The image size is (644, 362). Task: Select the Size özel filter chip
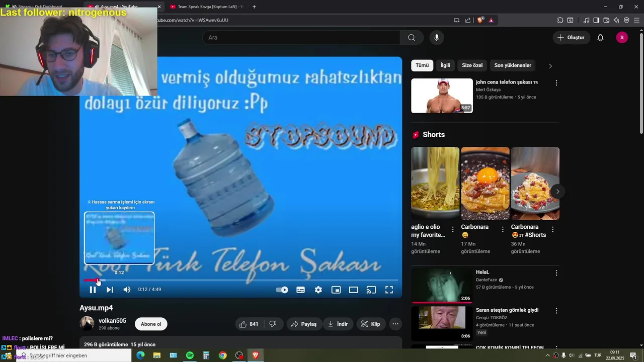pos(472,65)
